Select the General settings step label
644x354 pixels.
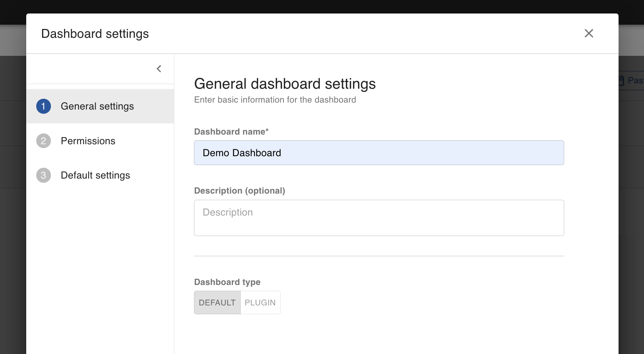coord(97,106)
